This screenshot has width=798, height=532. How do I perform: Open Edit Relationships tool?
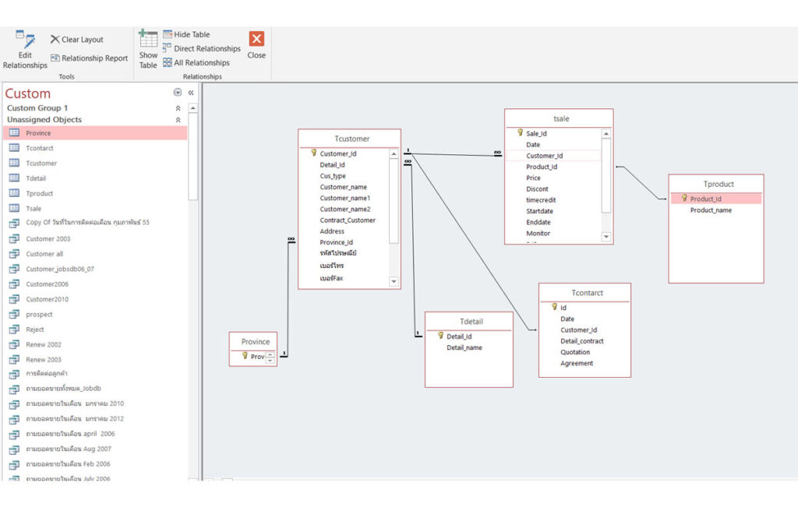point(25,49)
